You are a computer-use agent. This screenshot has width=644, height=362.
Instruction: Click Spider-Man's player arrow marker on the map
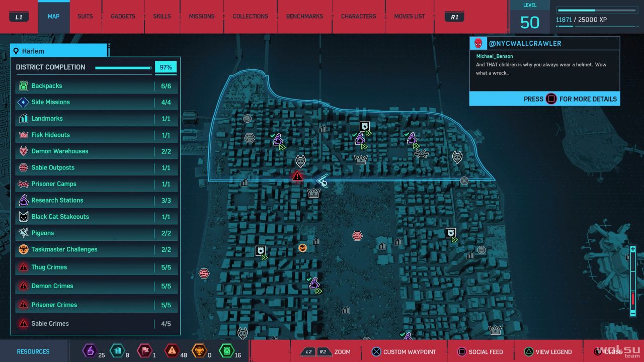tap(323, 180)
